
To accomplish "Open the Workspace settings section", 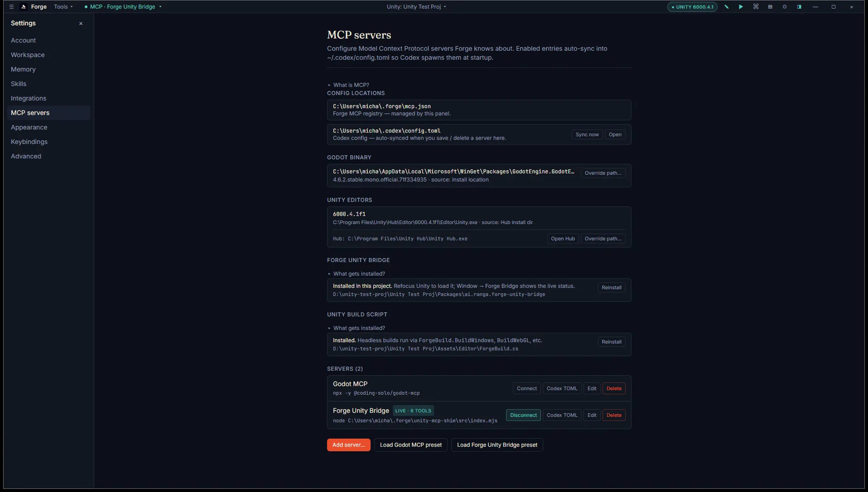I will click(x=49, y=55).
